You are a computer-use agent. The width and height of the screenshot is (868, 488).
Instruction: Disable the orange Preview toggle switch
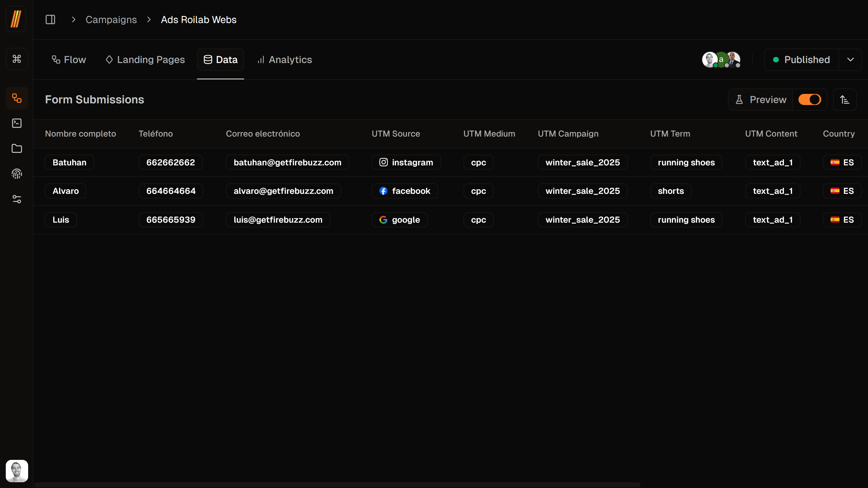(810, 99)
